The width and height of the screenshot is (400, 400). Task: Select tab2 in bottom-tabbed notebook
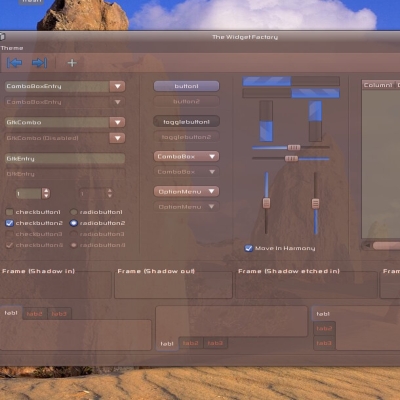[191, 343]
